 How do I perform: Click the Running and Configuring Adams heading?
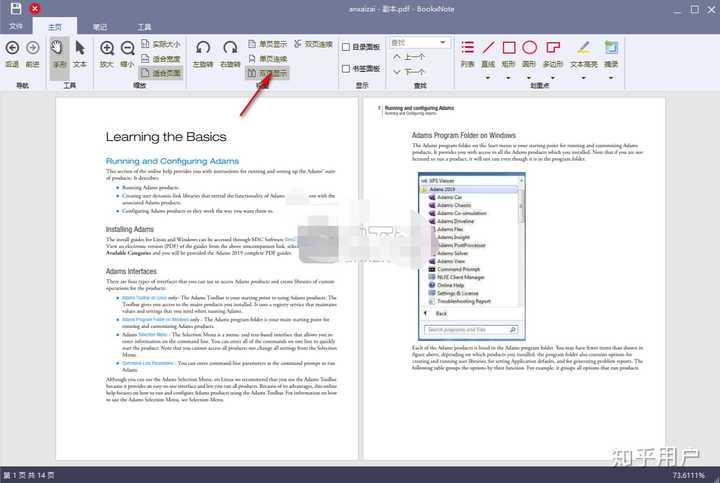pyautogui.click(x=172, y=161)
